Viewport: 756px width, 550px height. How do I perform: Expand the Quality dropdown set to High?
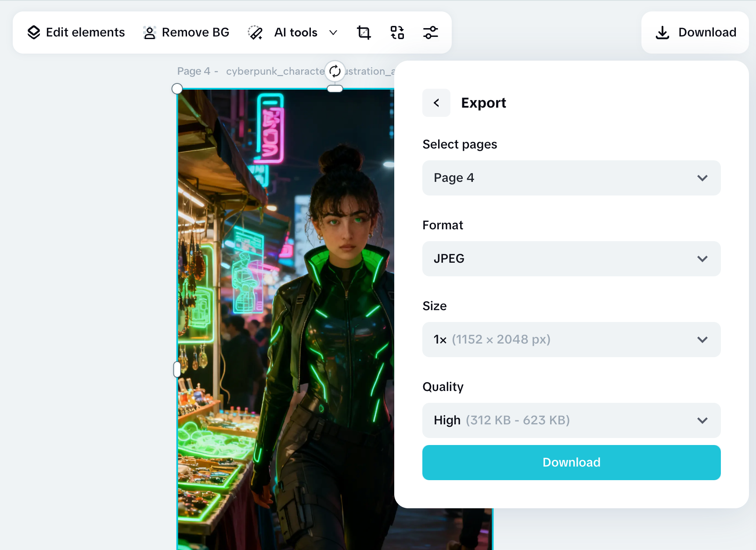572,420
